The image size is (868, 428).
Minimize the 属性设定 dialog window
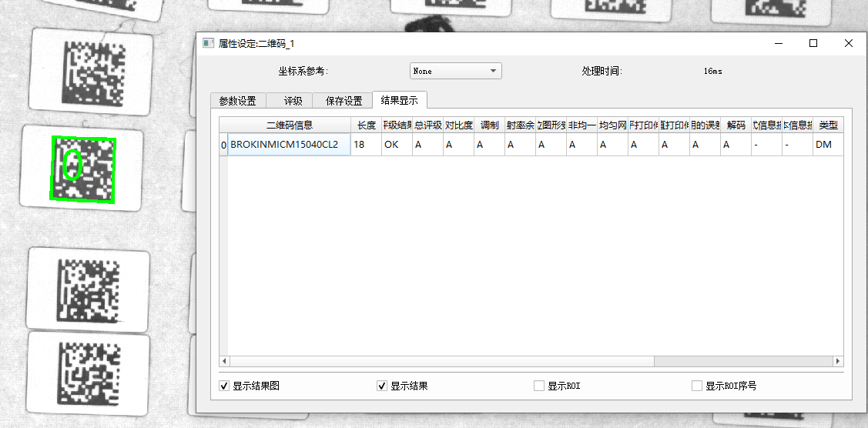click(777, 44)
